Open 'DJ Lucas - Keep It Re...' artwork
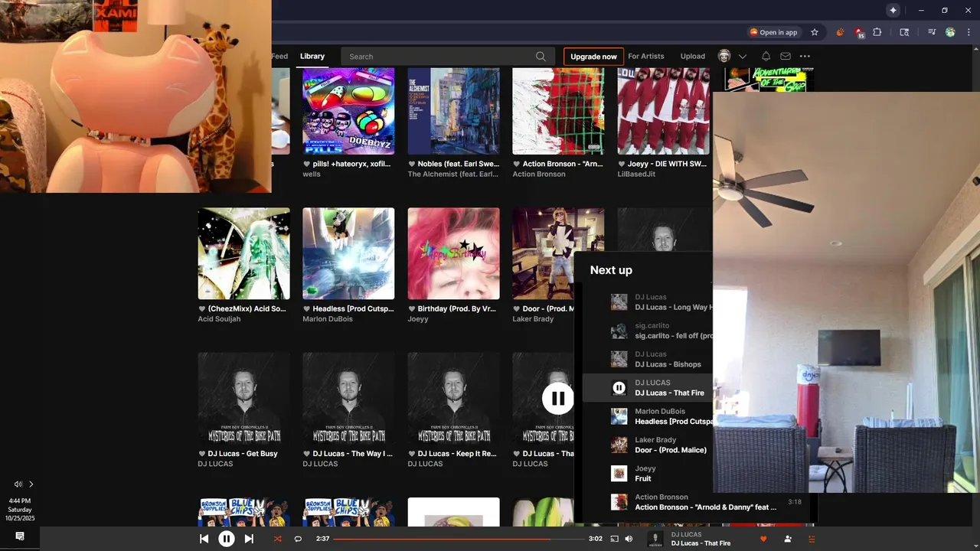 coord(453,398)
